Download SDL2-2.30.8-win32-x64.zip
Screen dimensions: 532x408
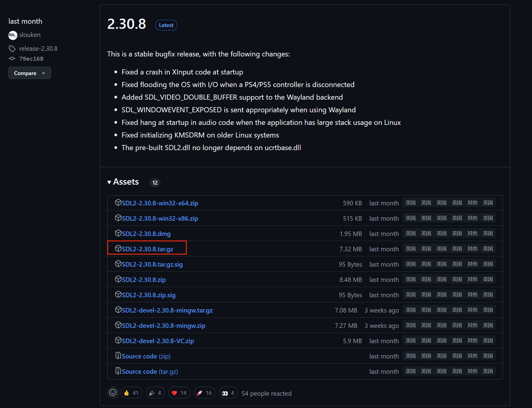pyautogui.click(x=160, y=203)
